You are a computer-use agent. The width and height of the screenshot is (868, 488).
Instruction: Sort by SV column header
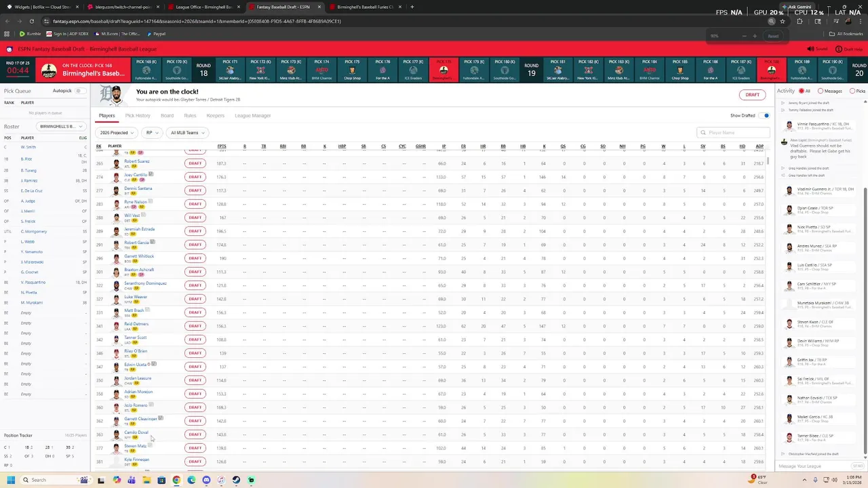(x=703, y=146)
